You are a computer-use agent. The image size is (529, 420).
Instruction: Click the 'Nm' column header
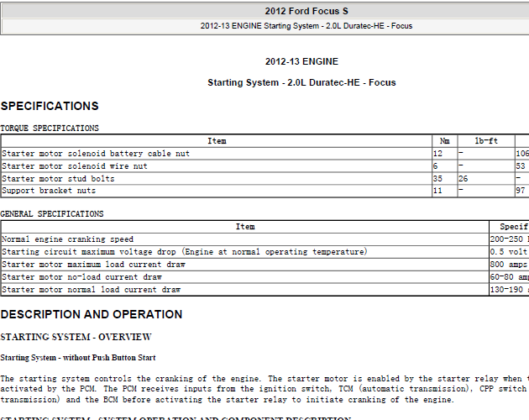445,141
